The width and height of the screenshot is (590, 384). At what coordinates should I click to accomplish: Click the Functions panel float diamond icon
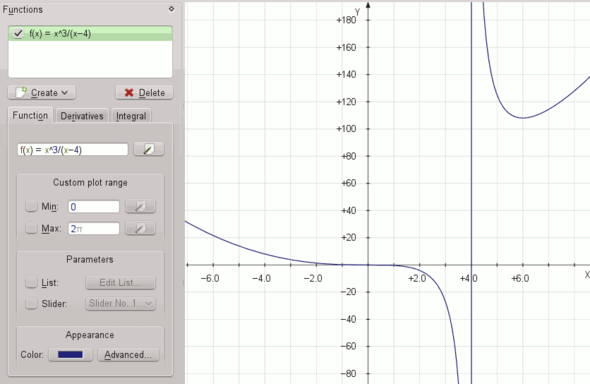click(172, 9)
